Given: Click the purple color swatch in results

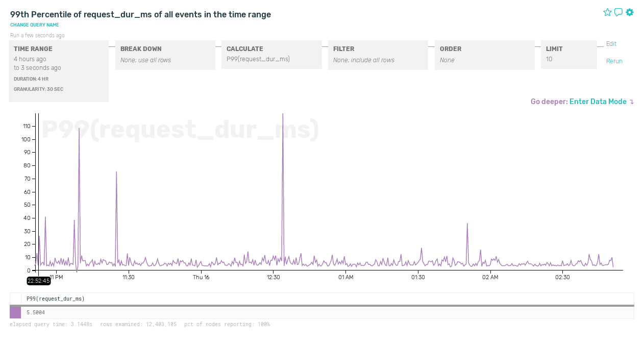Looking at the screenshot, I should tap(15, 312).
